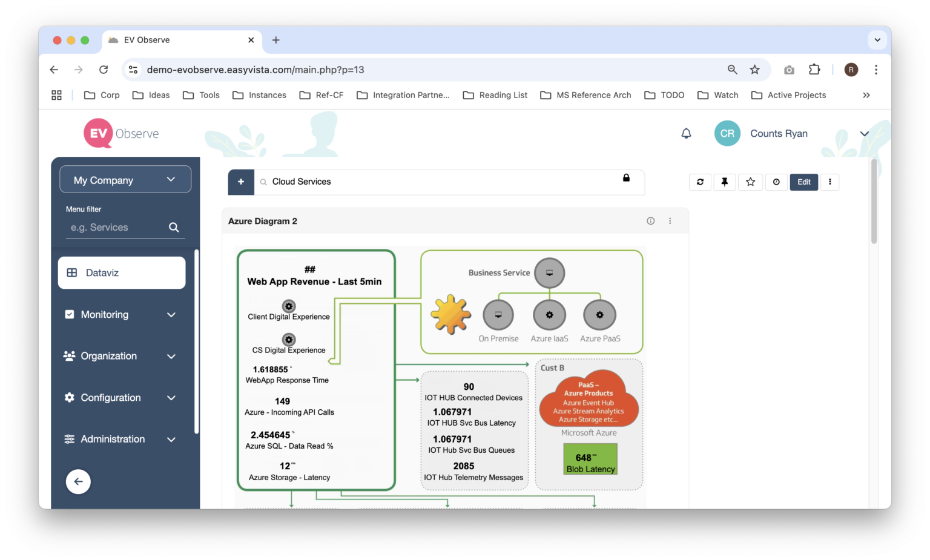Show more bookmarks with double chevron

[x=866, y=95]
